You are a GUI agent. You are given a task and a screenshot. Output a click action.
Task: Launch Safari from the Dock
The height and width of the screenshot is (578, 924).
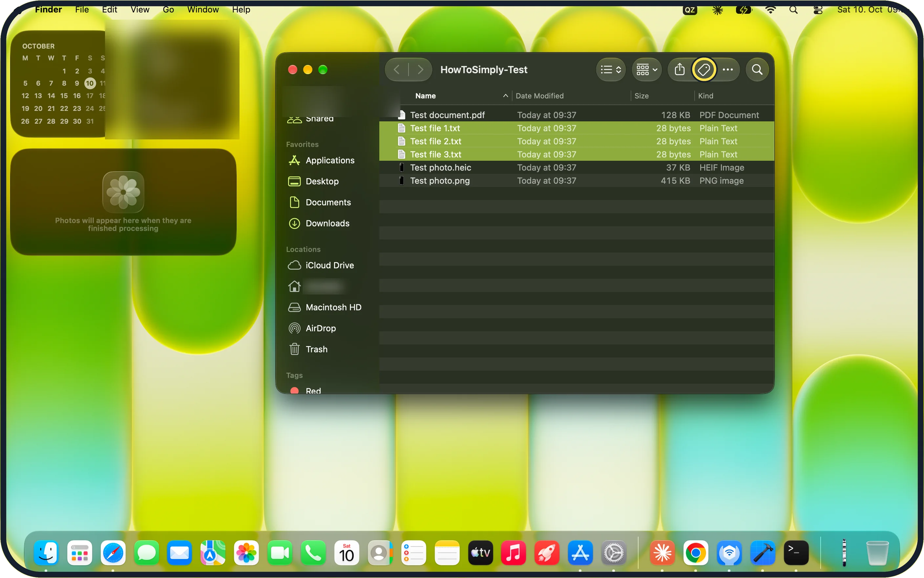pyautogui.click(x=113, y=552)
